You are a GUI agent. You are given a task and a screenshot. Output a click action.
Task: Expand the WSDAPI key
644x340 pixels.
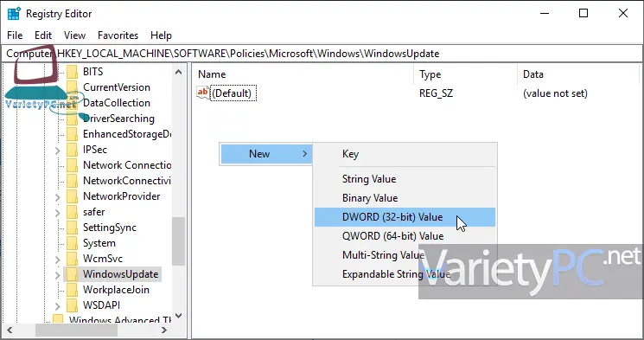tap(58, 307)
